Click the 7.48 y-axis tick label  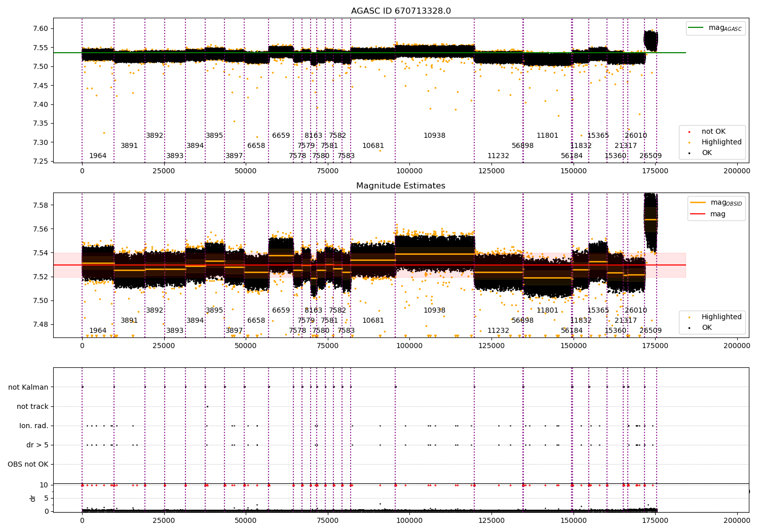pyautogui.click(x=41, y=325)
